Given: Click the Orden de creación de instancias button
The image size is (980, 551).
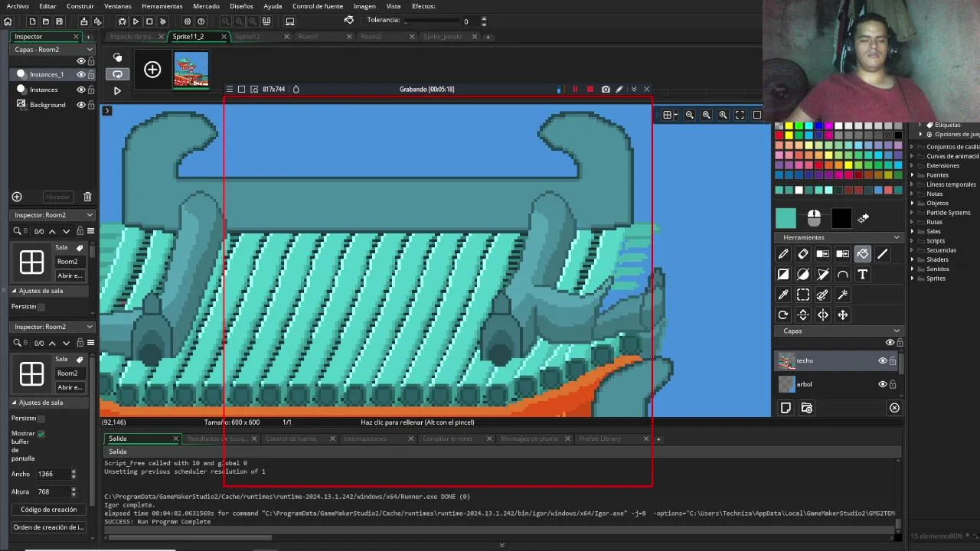Looking at the screenshot, I should [49, 527].
